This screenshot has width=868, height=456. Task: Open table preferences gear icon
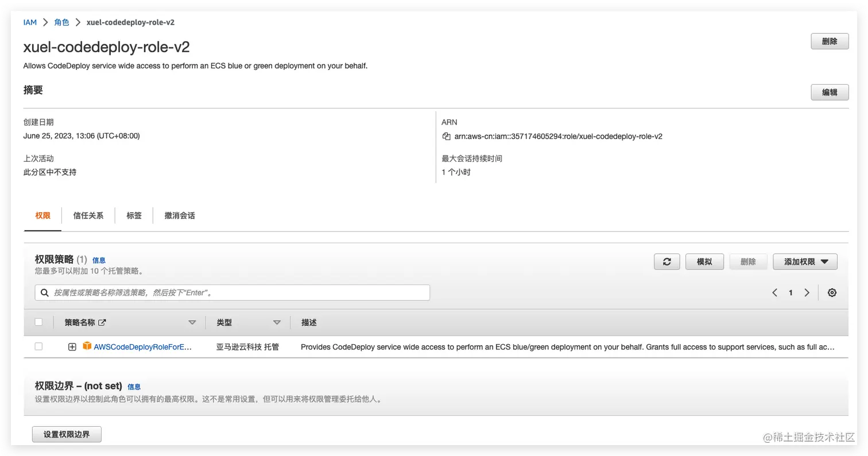click(x=832, y=293)
